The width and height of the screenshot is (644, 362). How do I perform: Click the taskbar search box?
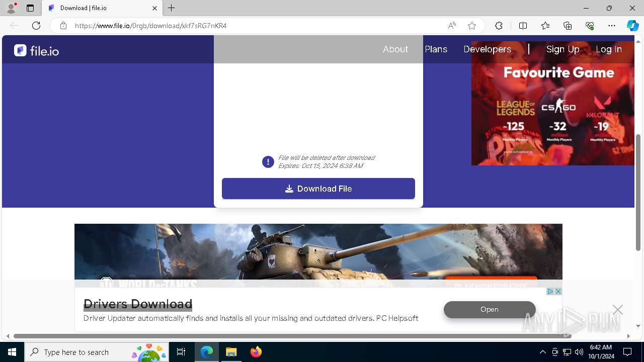(98, 352)
